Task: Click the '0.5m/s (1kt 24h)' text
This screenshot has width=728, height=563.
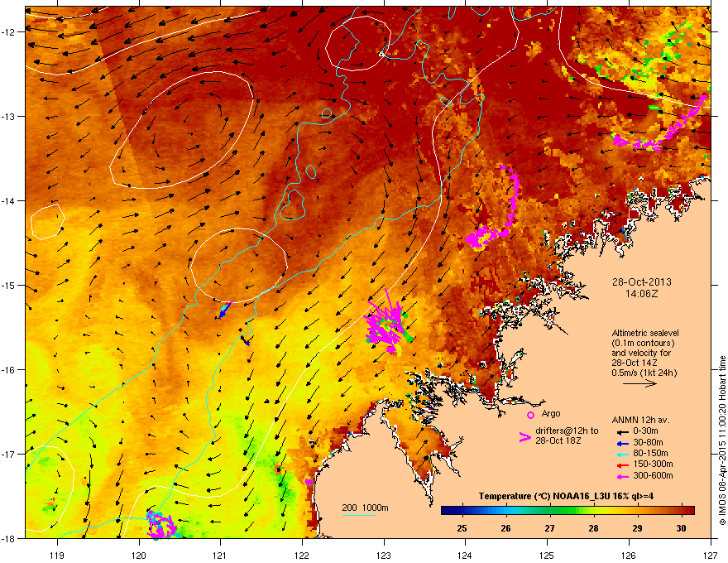Action: 644,373
